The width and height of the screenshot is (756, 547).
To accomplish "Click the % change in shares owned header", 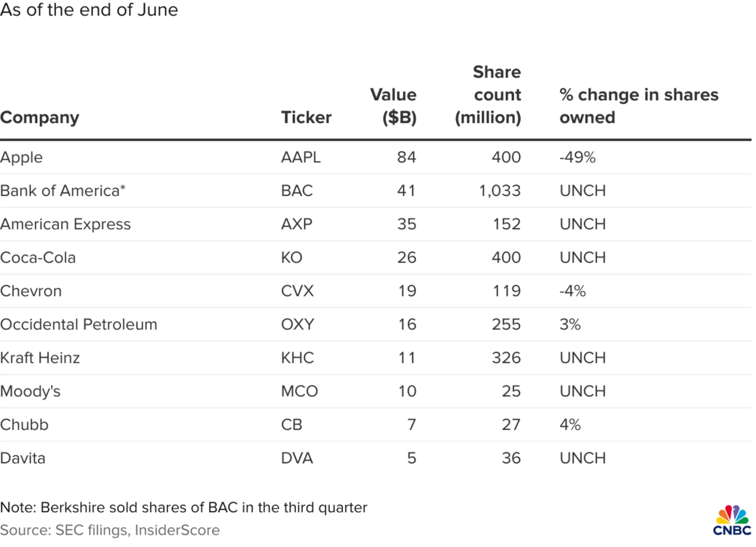I will 639,106.
